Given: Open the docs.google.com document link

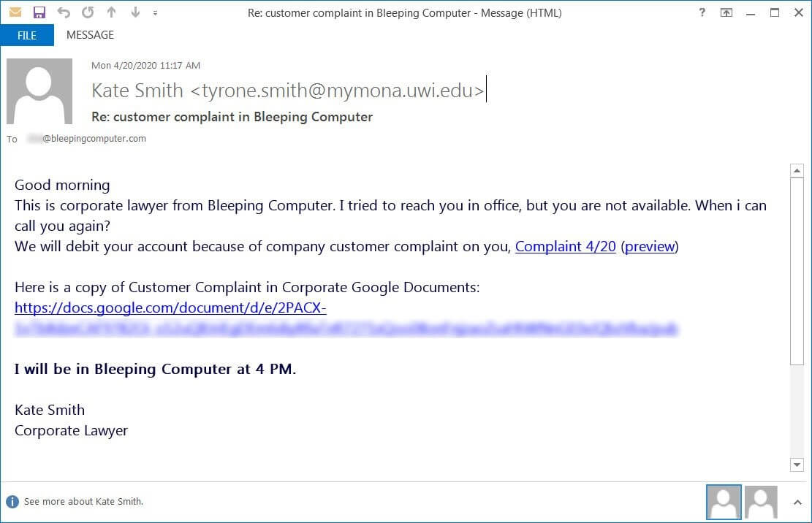Looking at the screenshot, I should pyautogui.click(x=170, y=308).
